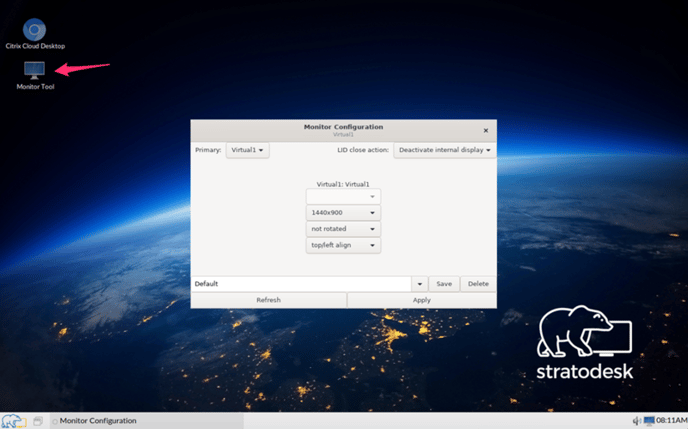The width and height of the screenshot is (688, 429).
Task: Open the top/left align dropdown
Action: click(x=343, y=245)
